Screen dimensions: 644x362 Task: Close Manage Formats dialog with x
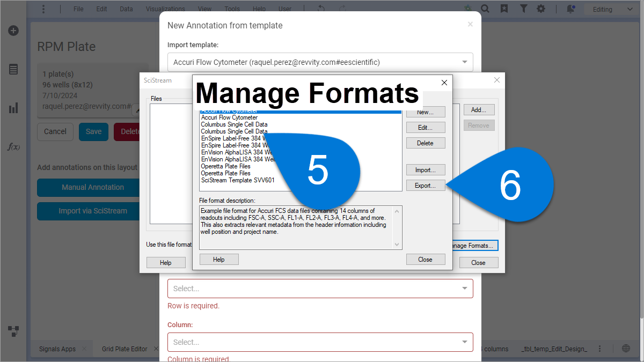[x=444, y=83]
